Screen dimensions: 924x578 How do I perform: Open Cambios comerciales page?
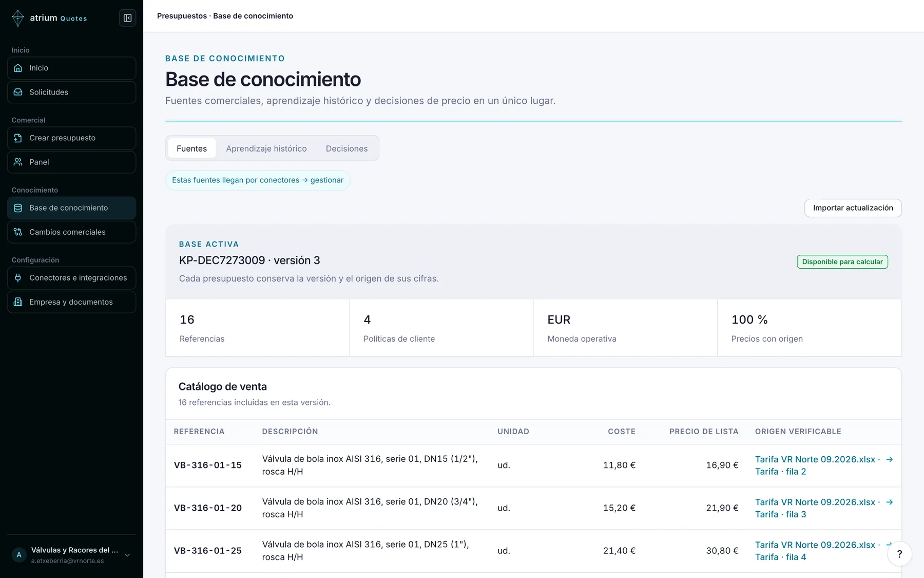(71, 232)
